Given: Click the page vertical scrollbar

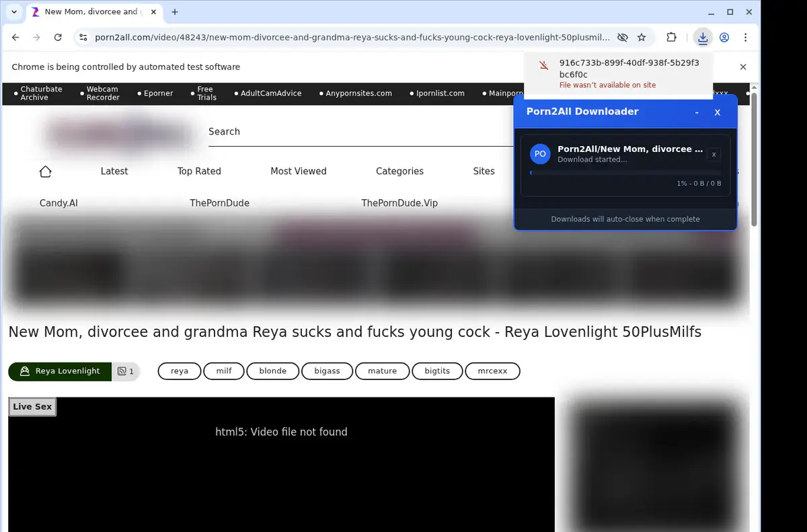Looking at the screenshot, I should point(754,160).
